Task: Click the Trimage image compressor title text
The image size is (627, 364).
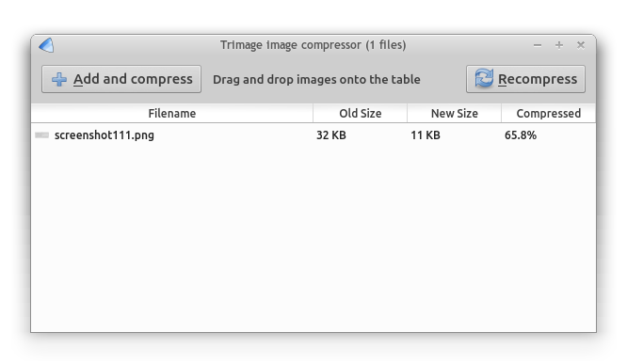Action: click(x=313, y=45)
